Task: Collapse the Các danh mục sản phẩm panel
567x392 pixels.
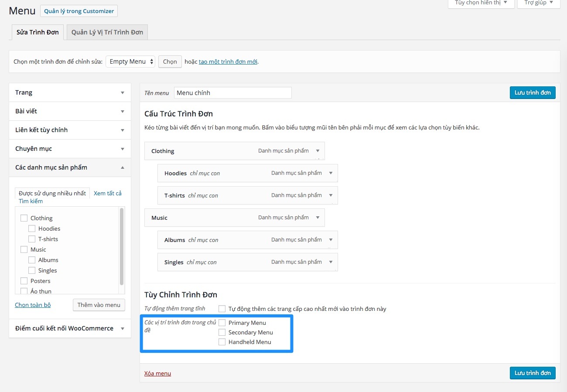Action: (x=123, y=167)
